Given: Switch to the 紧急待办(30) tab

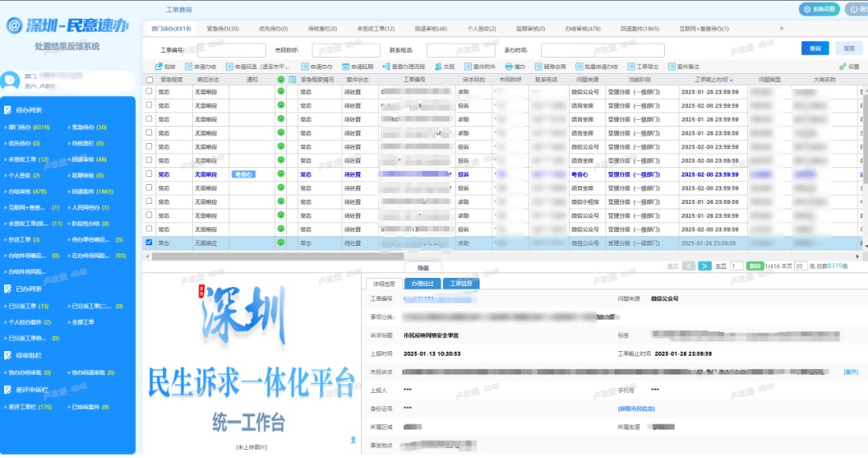Looking at the screenshot, I should (223, 29).
